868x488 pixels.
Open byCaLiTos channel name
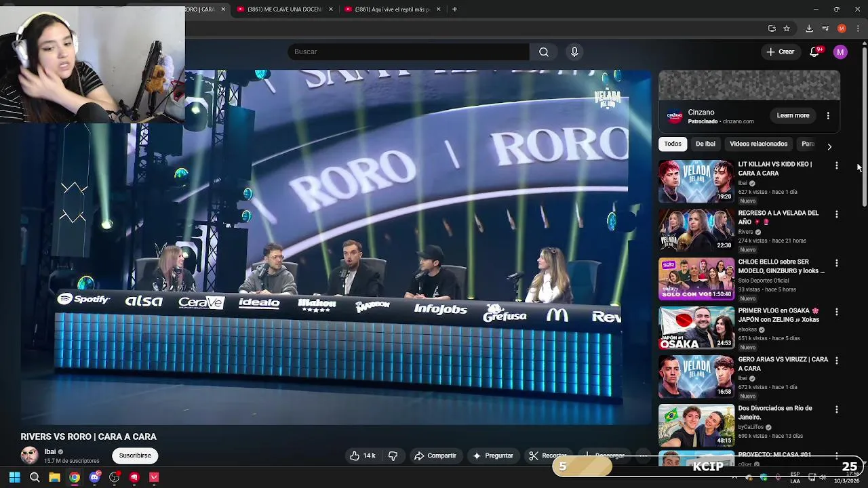[751, 427]
